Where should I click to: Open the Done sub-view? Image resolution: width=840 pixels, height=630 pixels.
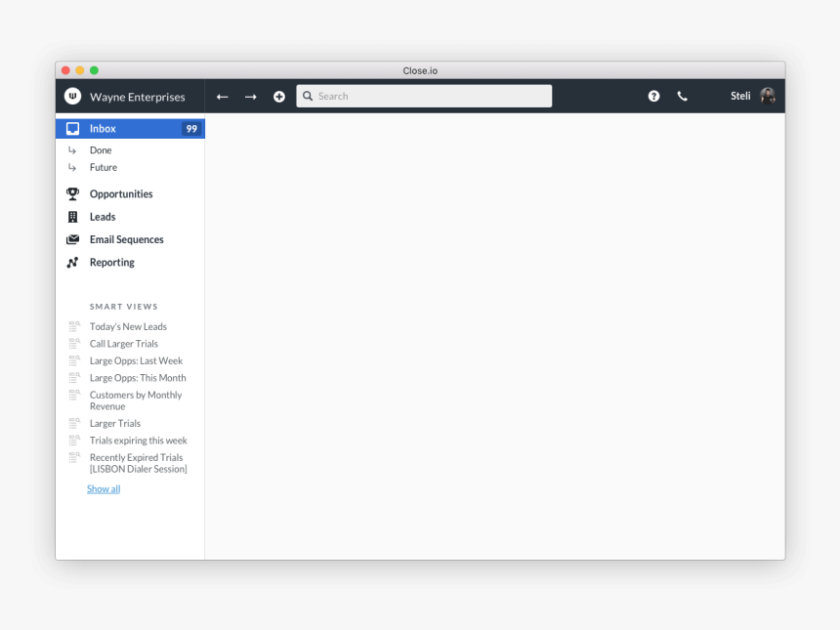point(101,149)
